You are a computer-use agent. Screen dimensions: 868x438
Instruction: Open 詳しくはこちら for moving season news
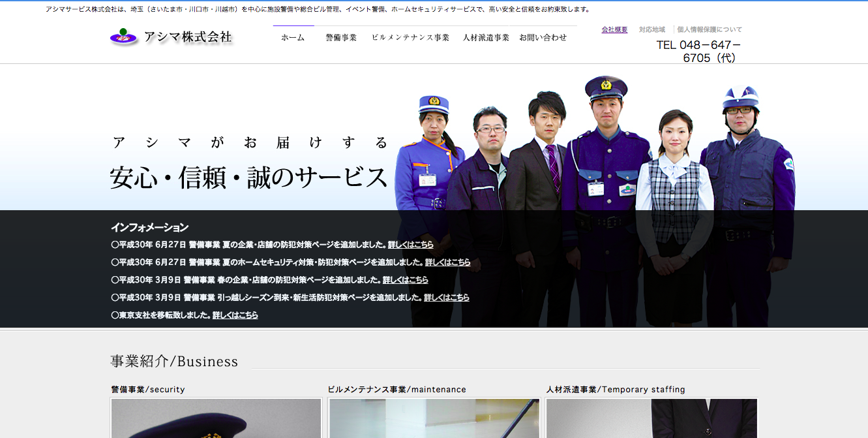(447, 297)
